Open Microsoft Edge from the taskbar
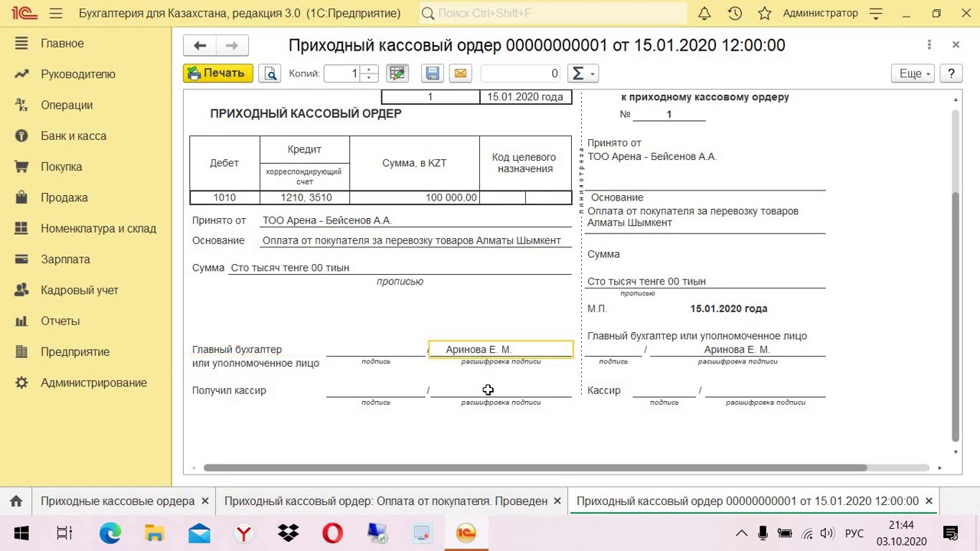Image resolution: width=980 pixels, height=551 pixels. point(109,533)
